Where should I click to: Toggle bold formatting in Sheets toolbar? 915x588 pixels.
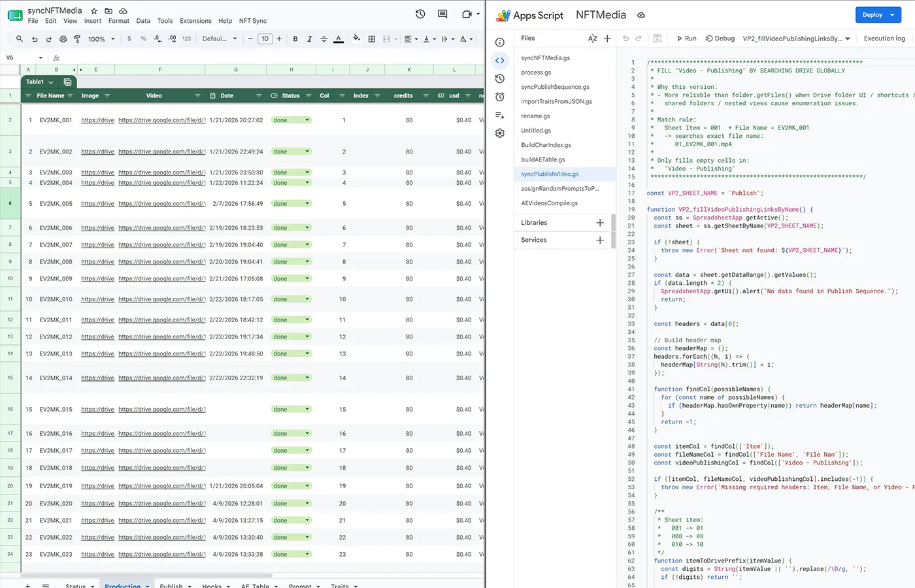(295, 39)
